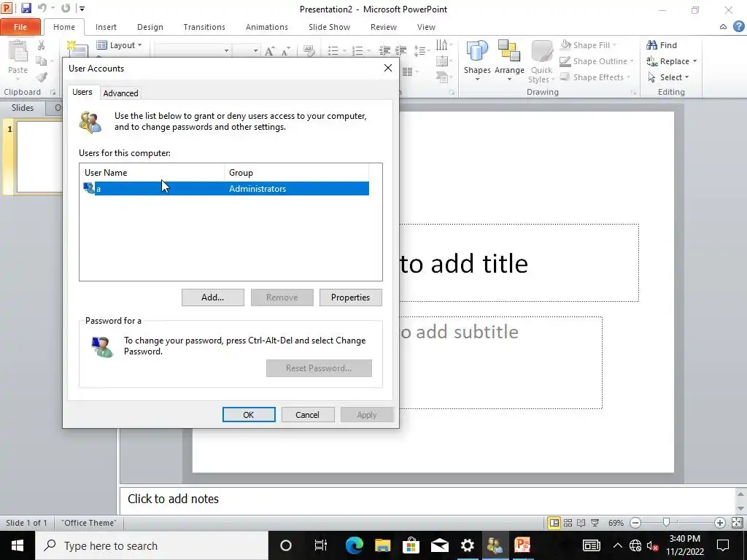Close the User Accounts dialog with X
The image size is (747, 560).
coord(388,68)
